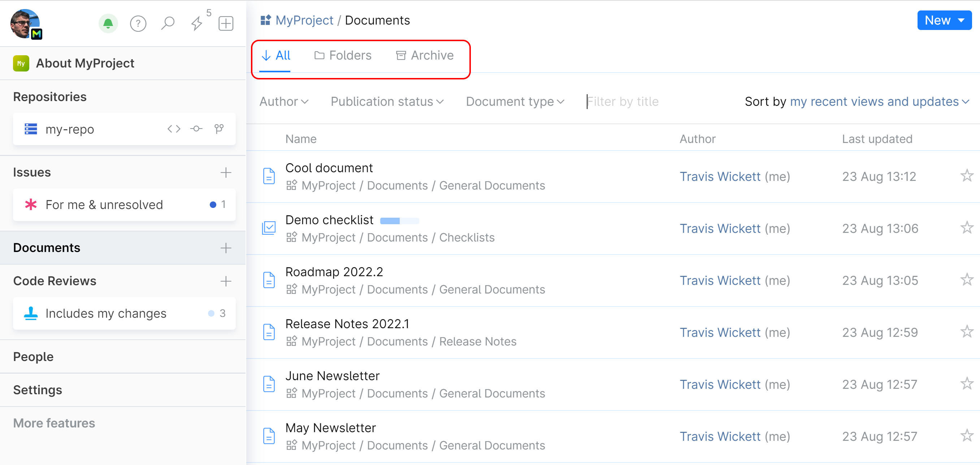Image resolution: width=980 pixels, height=465 pixels.
Task: Open my-repo commits icon
Action: point(196,129)
